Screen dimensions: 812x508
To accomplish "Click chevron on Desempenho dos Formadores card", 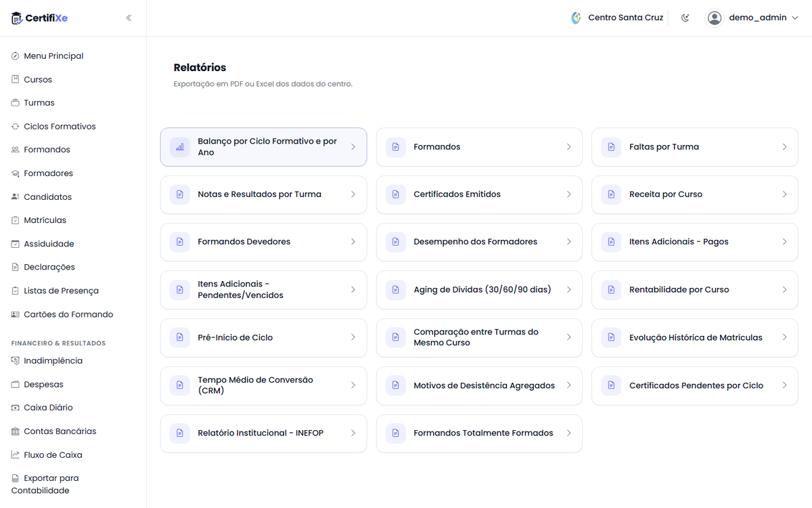I will click(x=568, y=242).
